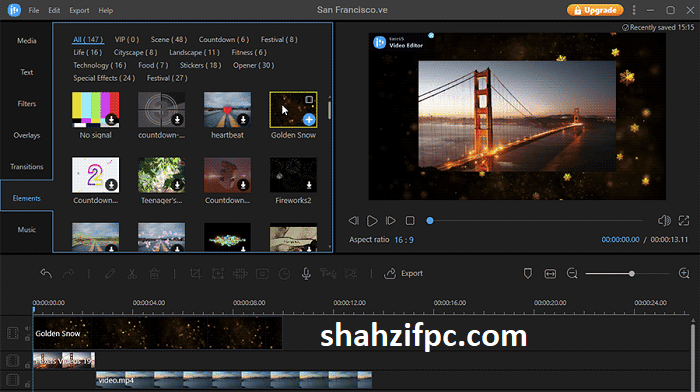Select the Fireworks2 thumbnail
Image resolution: width=700 pixels, height=392 pixels.
click(293, 175)
